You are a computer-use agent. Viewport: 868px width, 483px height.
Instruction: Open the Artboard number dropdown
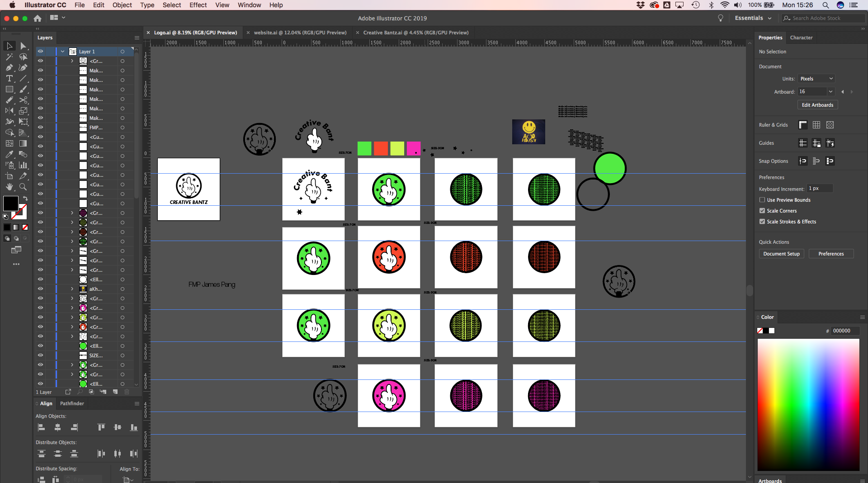pos(830,92)
